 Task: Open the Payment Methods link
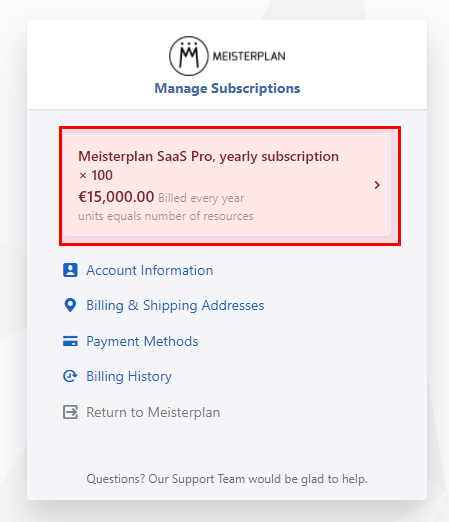142,342
